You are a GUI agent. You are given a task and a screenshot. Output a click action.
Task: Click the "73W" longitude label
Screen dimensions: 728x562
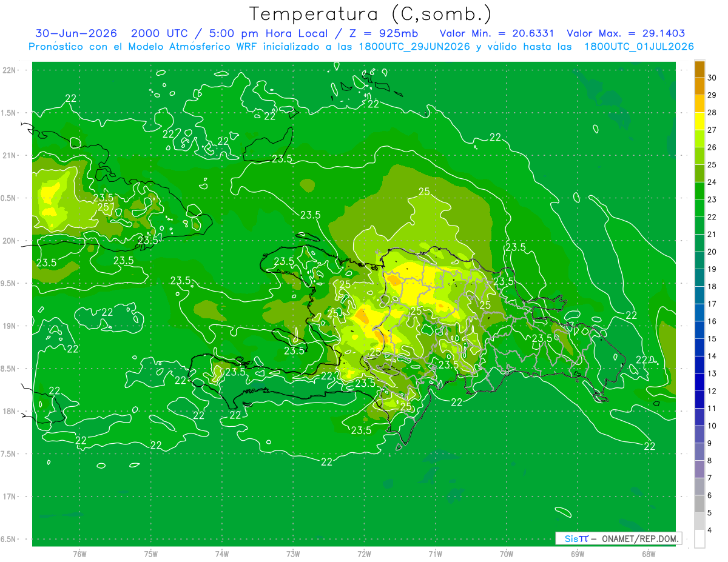[293, 554]
